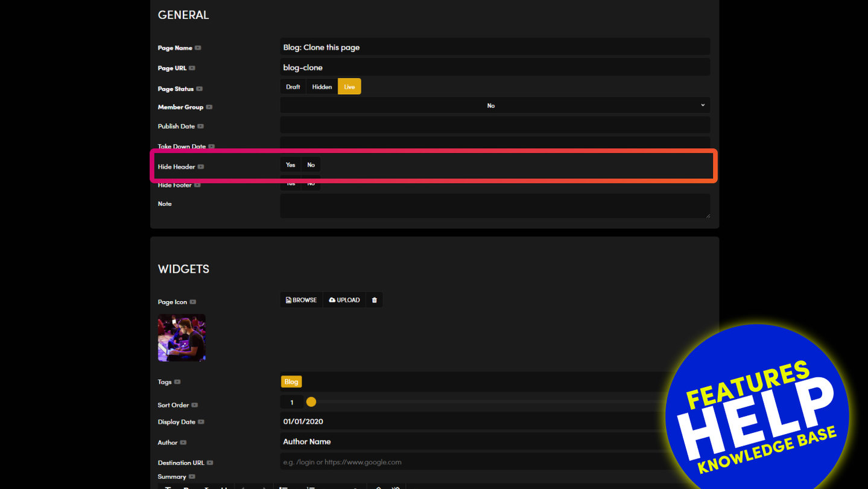Click the Sort Order slider handle
The width and height of the screenshot is (868, 489).
(311, 402)
